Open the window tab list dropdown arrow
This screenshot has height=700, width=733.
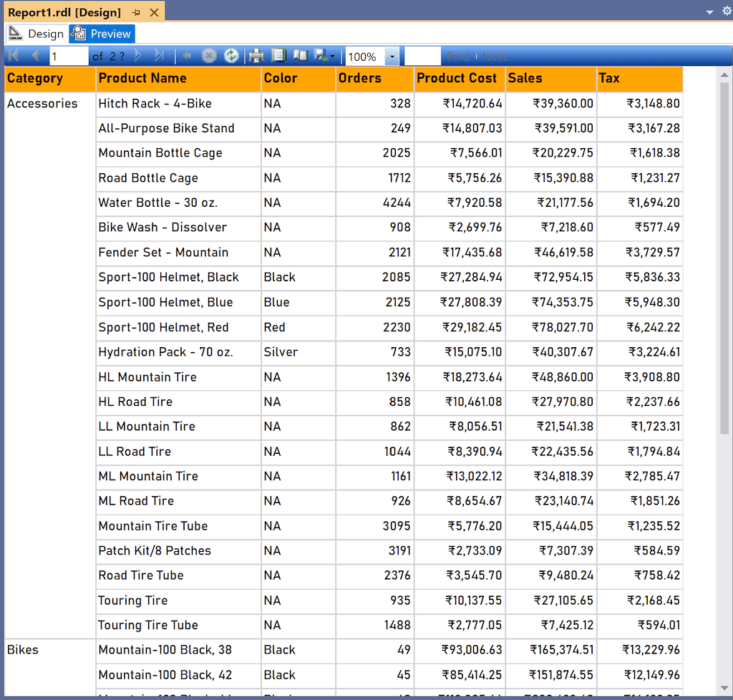(x=709, y=12)
